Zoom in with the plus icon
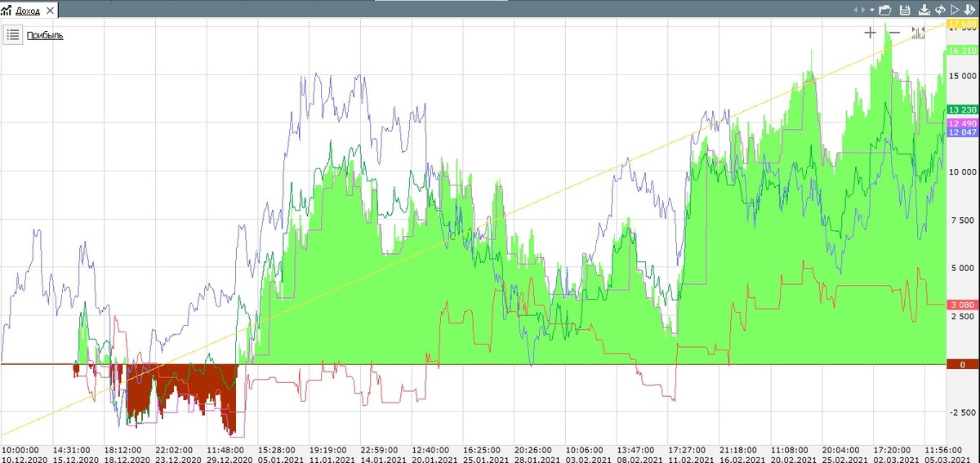980x463 pixels. (x=871, y=33)
